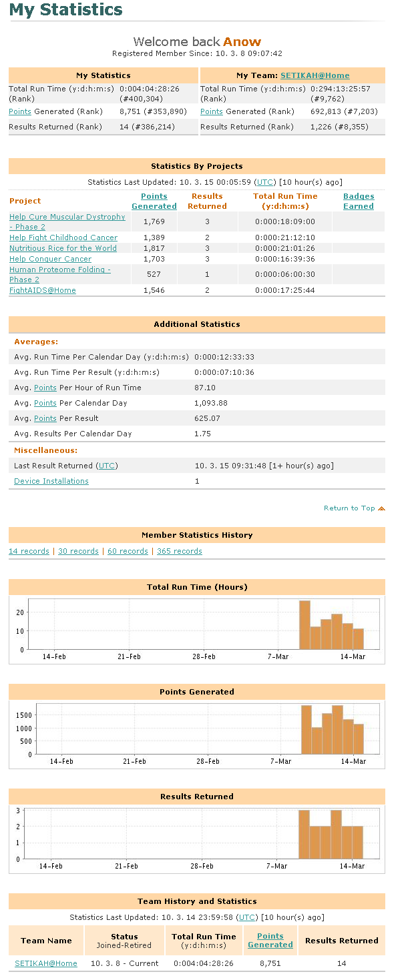Click the Points Generated chart
The image size is (420, 980).
tap(197, 734)
